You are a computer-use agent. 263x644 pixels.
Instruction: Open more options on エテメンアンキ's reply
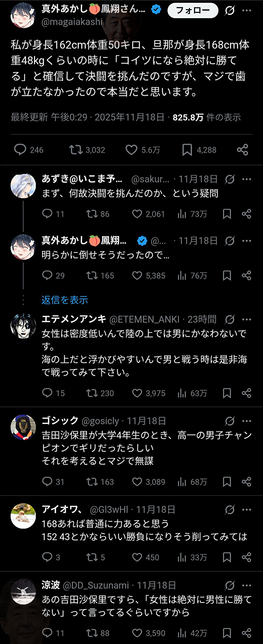click(247, 319)
